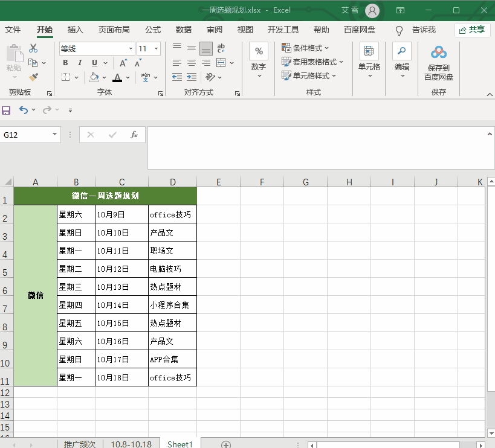The height and width of the screenshot is (448, 495).
Task: Click inside the Name Box showing G12
Action: coord(24,135)
